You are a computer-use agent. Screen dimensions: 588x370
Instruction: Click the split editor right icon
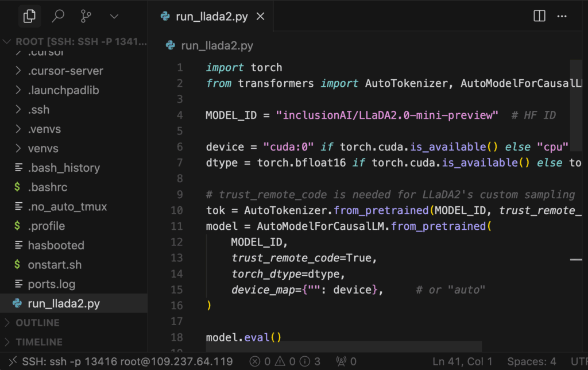(539, 16)
